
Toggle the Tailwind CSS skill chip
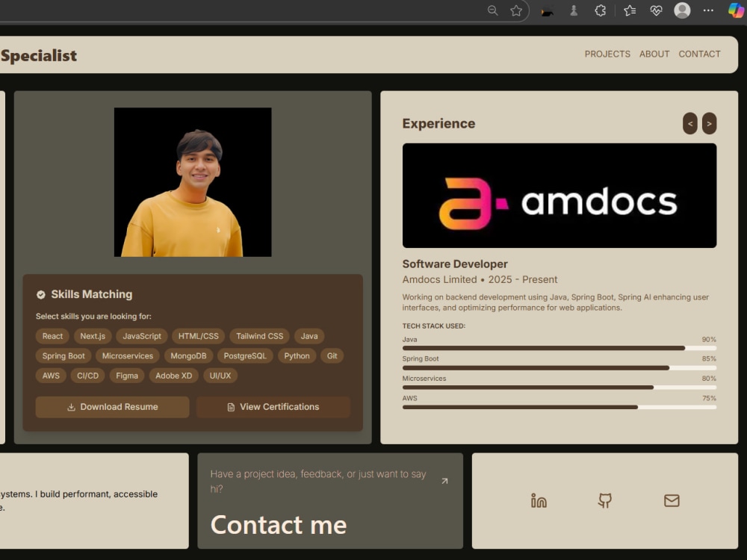pos(260,336)
